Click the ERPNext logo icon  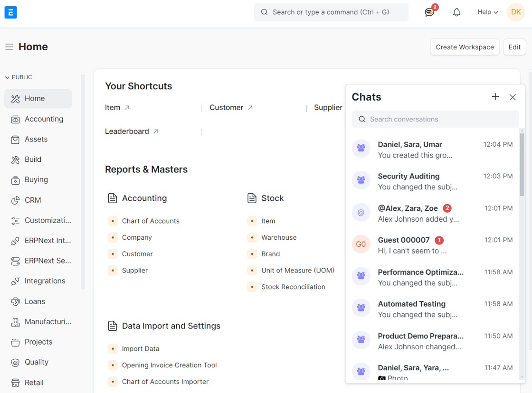coord(10,12)
